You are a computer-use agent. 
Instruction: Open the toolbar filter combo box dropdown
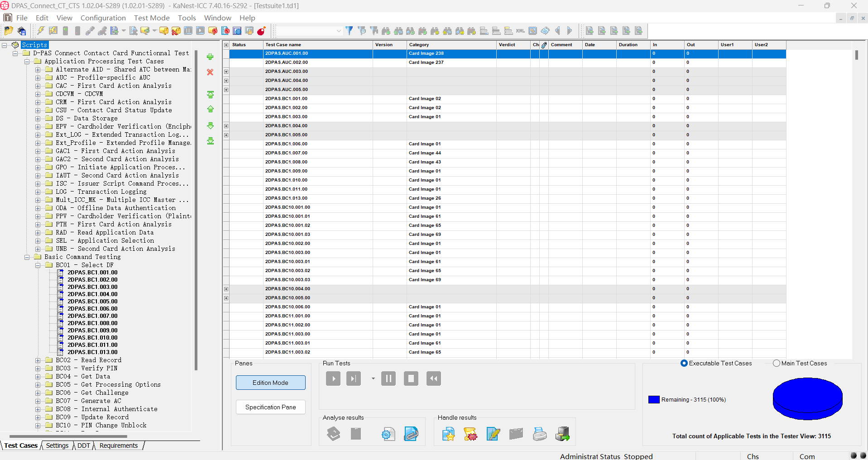point(338,31)
